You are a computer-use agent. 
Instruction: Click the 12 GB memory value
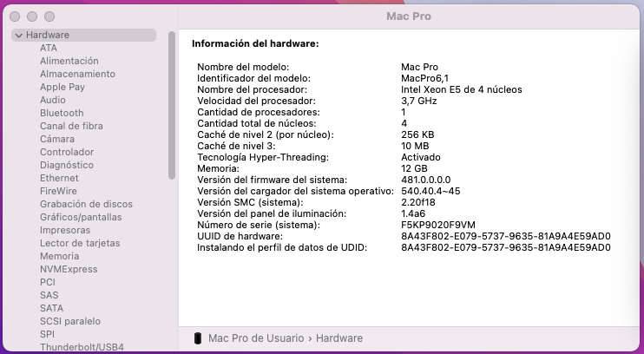coord(414,168)
